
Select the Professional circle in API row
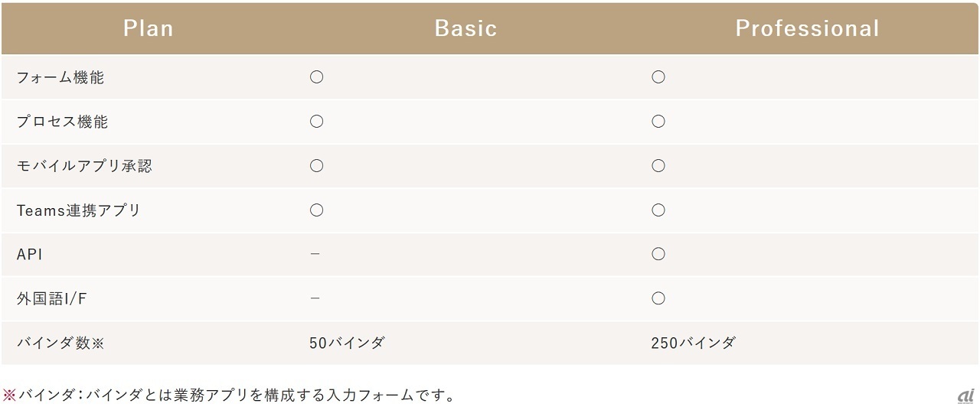tap(658, 254)
